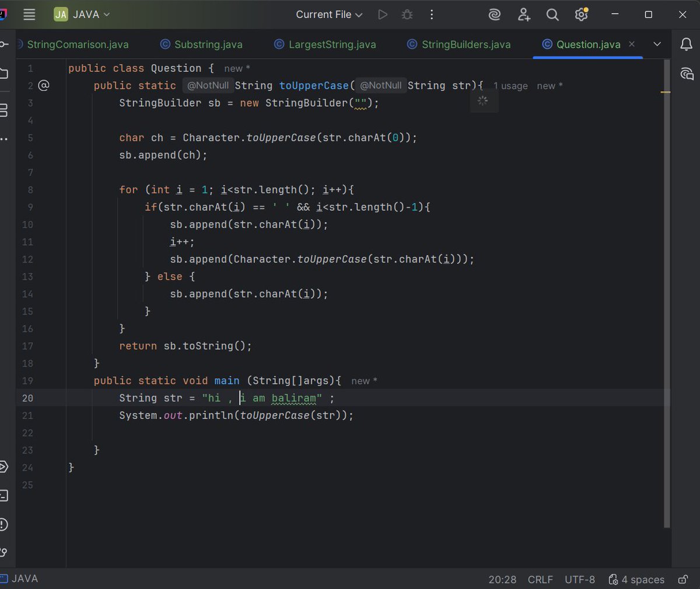Open the AI assistant swirl icon

click(495, 15)
